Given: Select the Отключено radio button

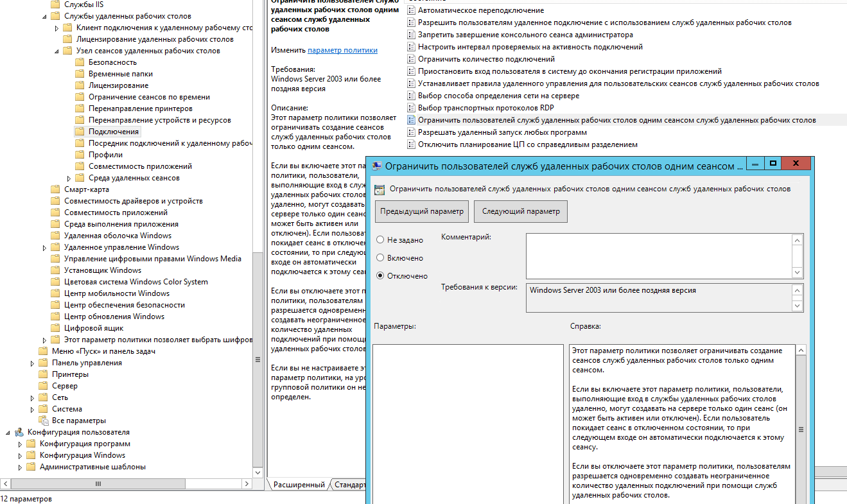Looking at the screenshot, I should (x=380, y=275).
